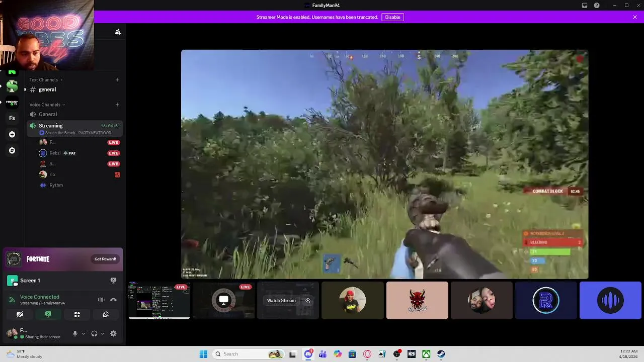Select the couple photo avatar tile
Image resolution: width=644 pixels, height=362 pixels.
(x=481, y=300)
